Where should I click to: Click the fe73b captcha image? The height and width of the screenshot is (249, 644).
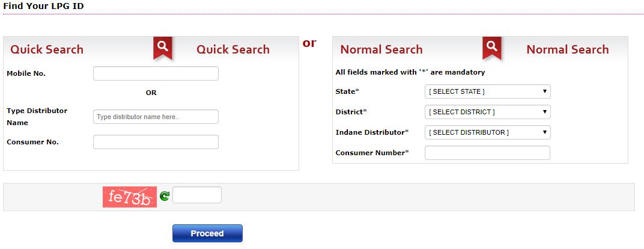[x=130, y=197]
